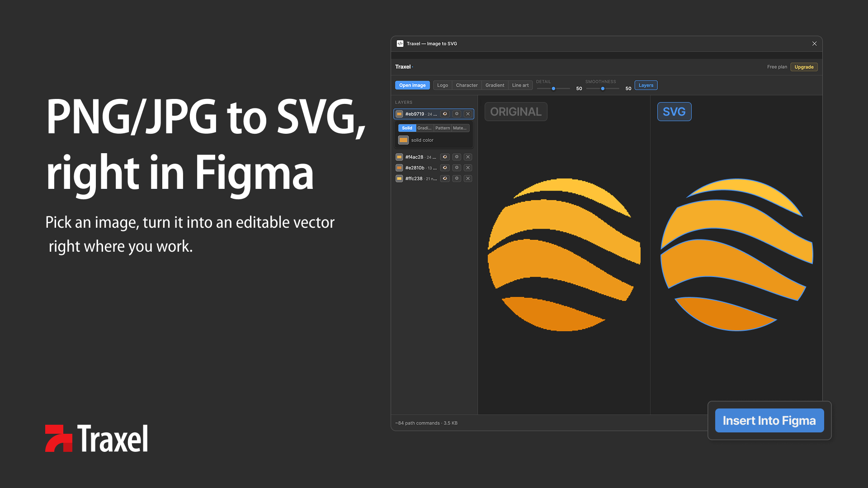868x488 pixels.
Task: Open settings for the #eb9719 layer
Action: click(x=457, y=114)
